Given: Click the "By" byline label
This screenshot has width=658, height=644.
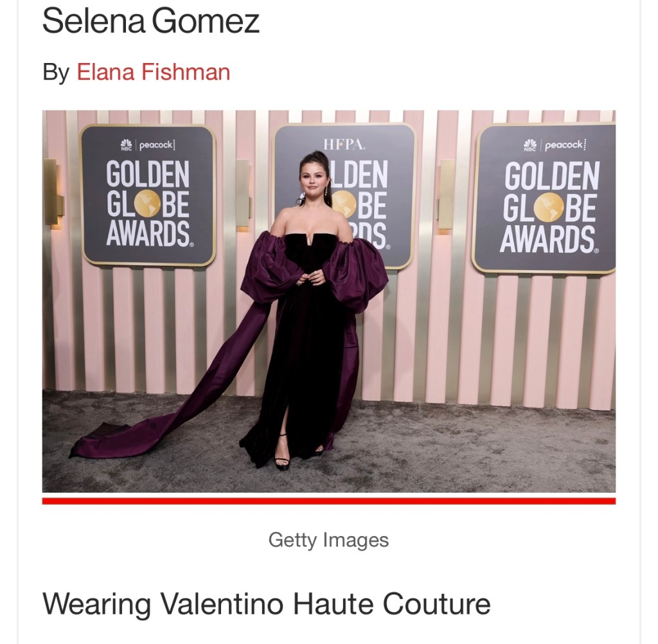Looking at the screenshot, I should (56, 73).
